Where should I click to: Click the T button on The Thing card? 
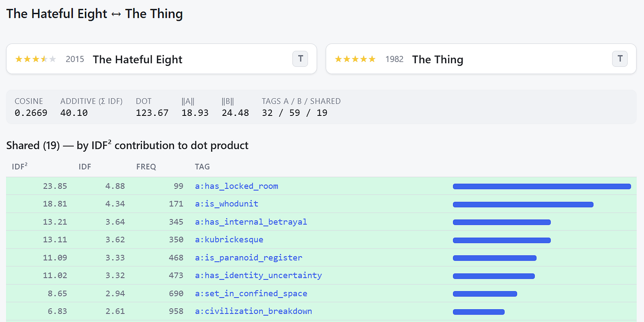pyautogui.click(x=620, y=59)
